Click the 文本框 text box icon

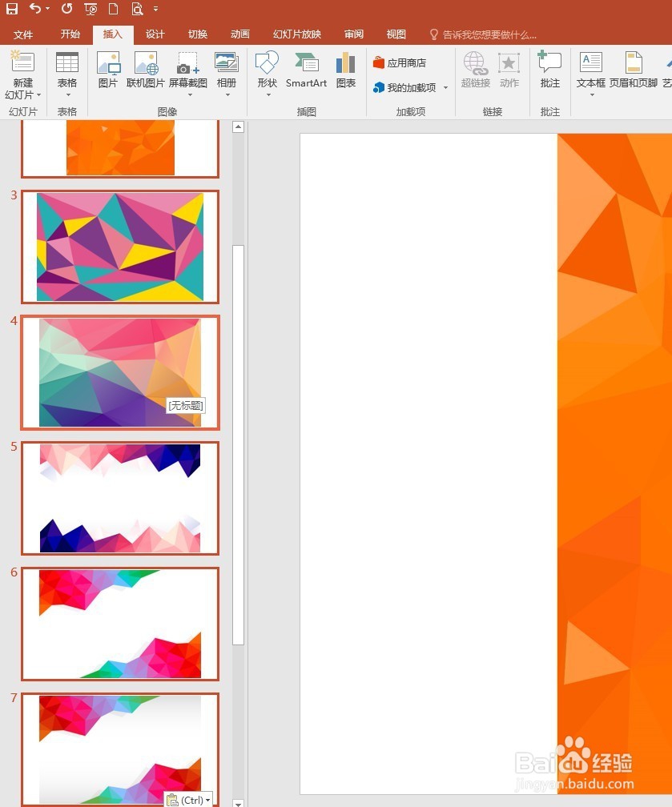590,62
